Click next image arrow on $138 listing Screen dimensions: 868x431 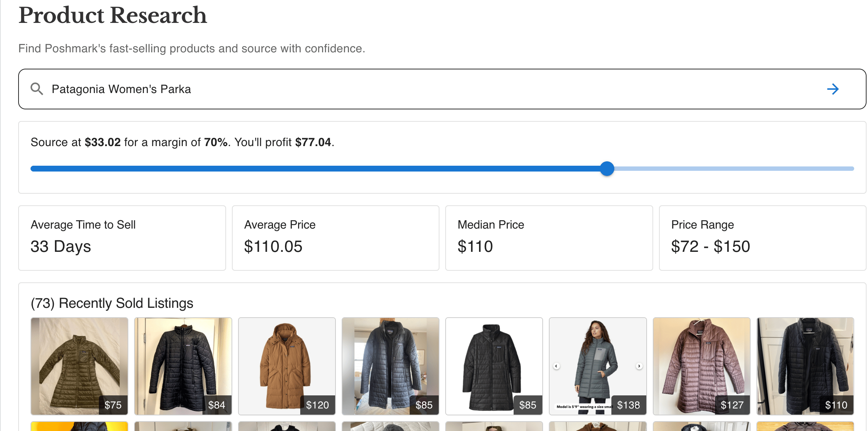(639, 366)
